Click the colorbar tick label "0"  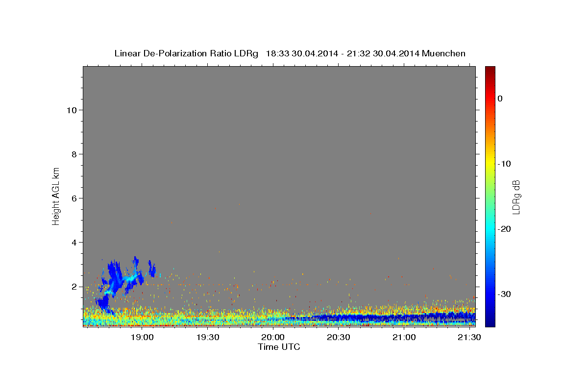click(x=500, y=98)
